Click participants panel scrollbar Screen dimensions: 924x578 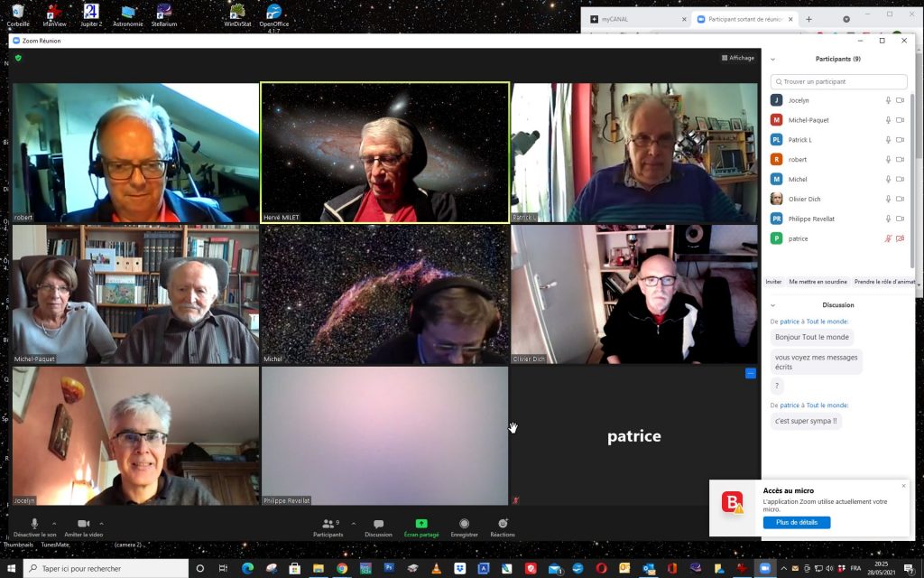[913, 180]
